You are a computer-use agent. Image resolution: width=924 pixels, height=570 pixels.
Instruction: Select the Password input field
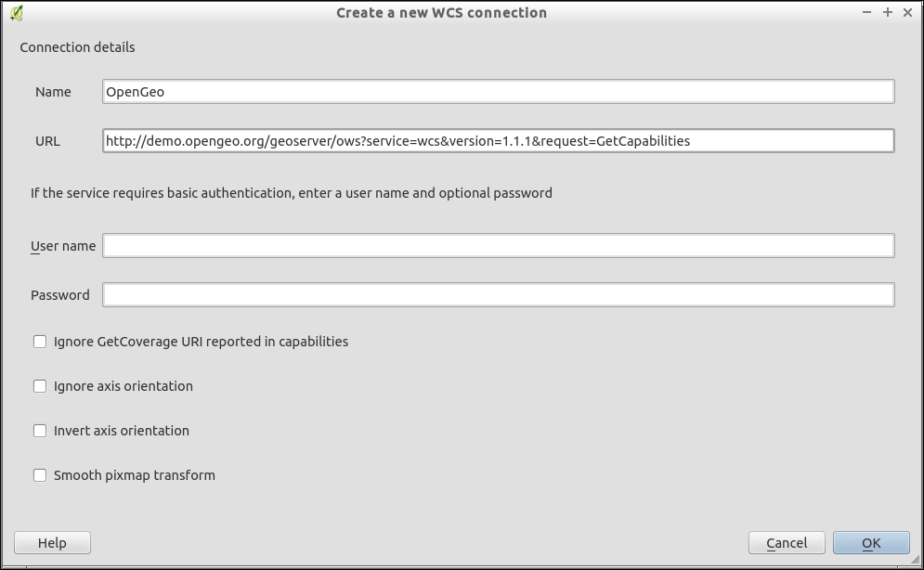(498, 295)
